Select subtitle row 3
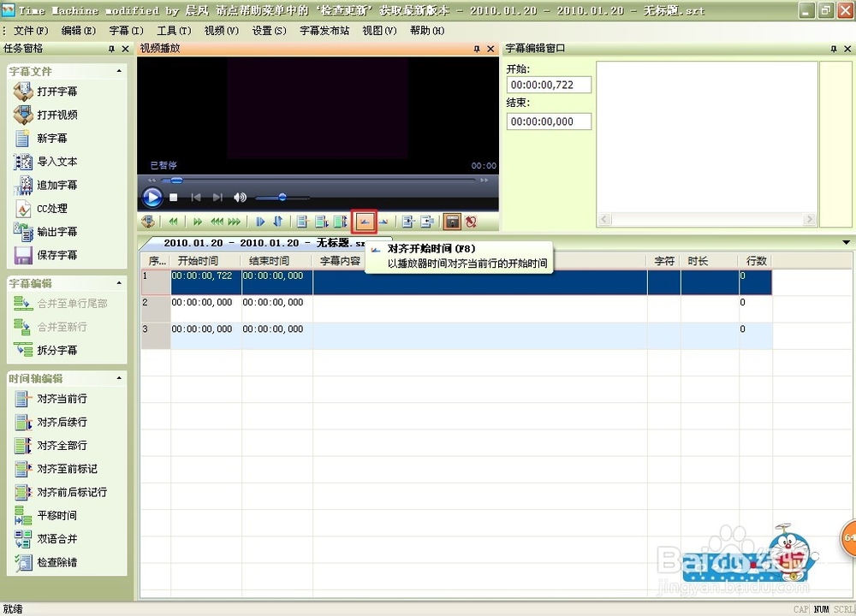This screenshot has width=856, height=616. pyautogui.click(x=456, y=335)
